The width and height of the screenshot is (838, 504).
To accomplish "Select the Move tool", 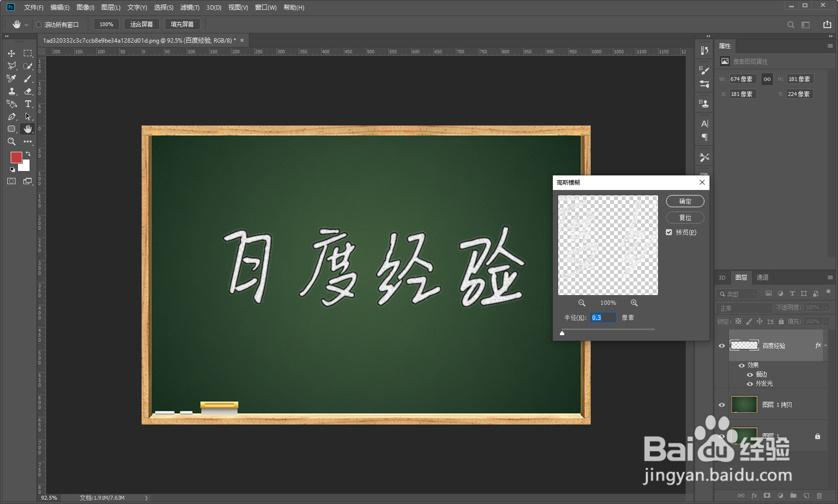I will click(x=11, y=53).
